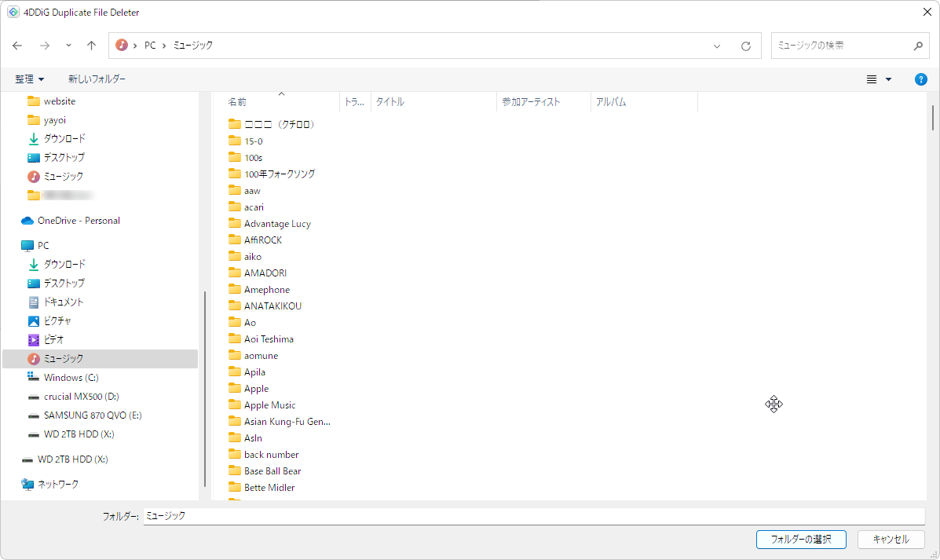
Task: Create a folder with 新しいフォルダー
Action: [97, 79]
